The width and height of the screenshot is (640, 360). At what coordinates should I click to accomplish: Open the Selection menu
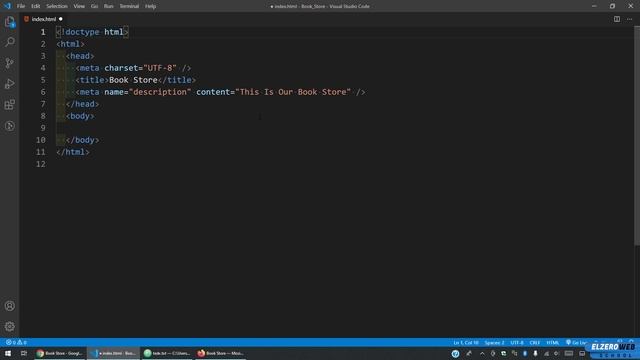(x=57, y=6)
